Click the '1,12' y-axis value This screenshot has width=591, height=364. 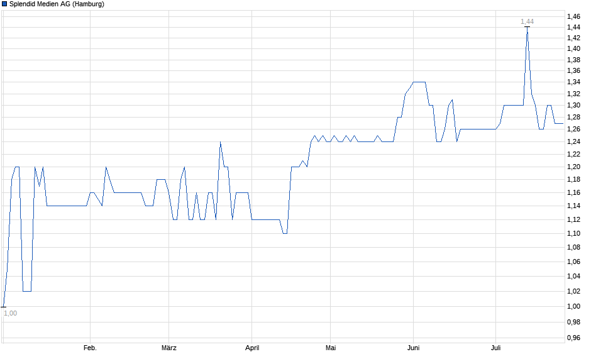click(x=573, y=220)
